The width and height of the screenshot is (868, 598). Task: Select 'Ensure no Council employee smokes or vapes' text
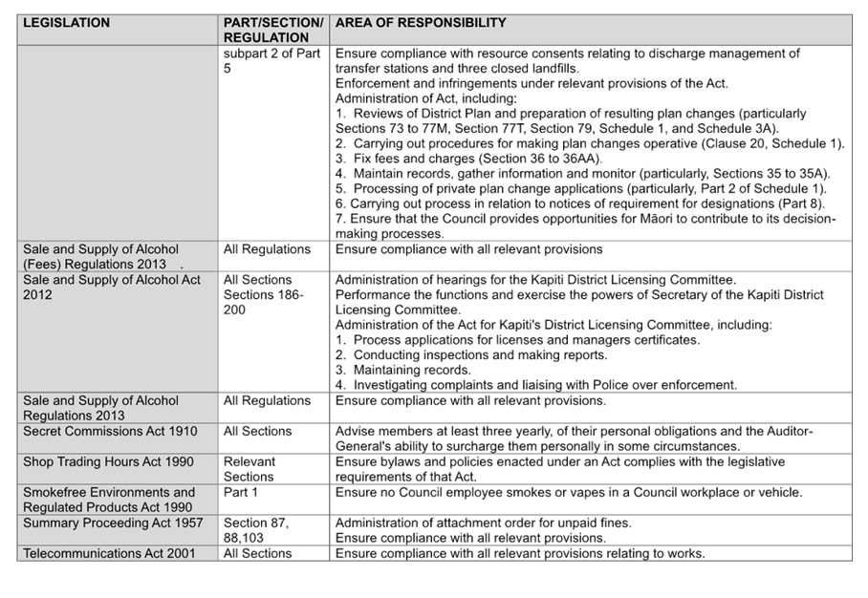click(569, 492)
